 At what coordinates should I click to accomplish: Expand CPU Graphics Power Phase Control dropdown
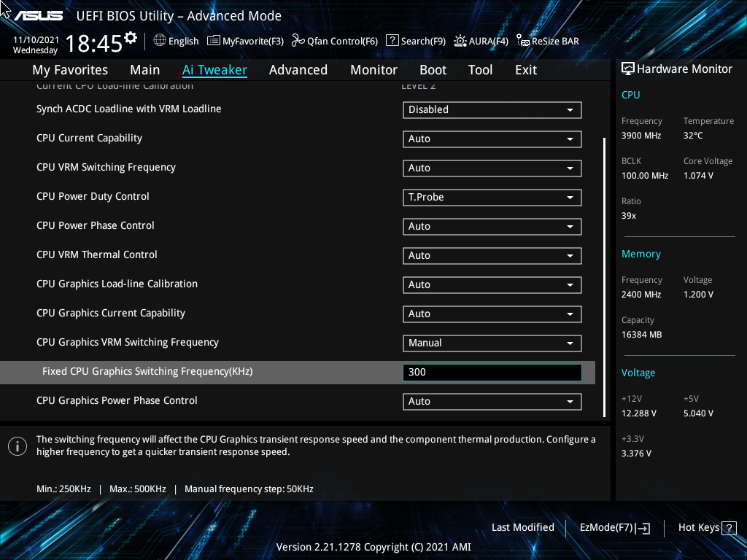click(x=492, y=402)
